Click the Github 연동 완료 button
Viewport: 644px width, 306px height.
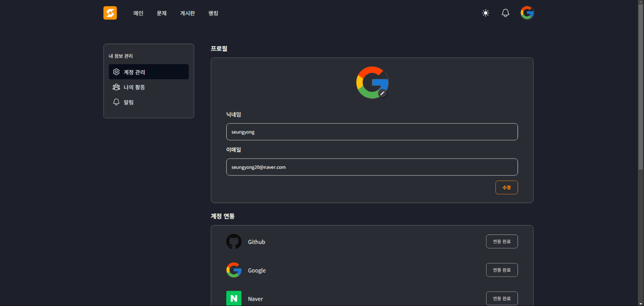(x=502, y=241)
